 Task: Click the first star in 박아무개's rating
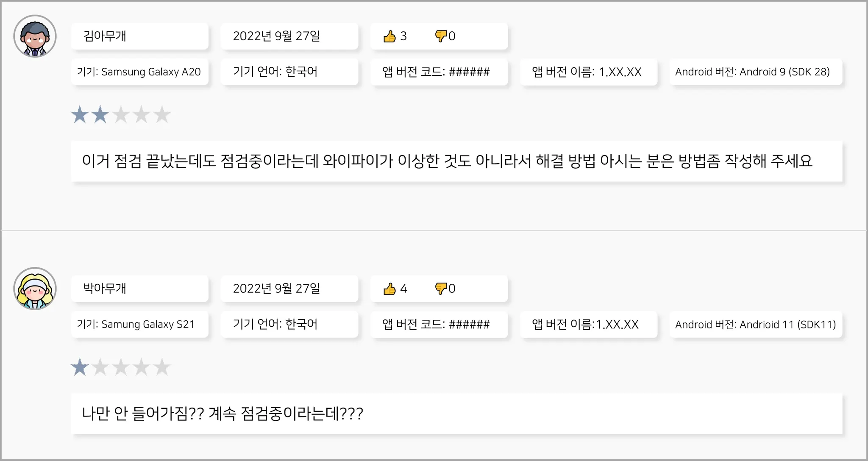[x=80, y=367]
